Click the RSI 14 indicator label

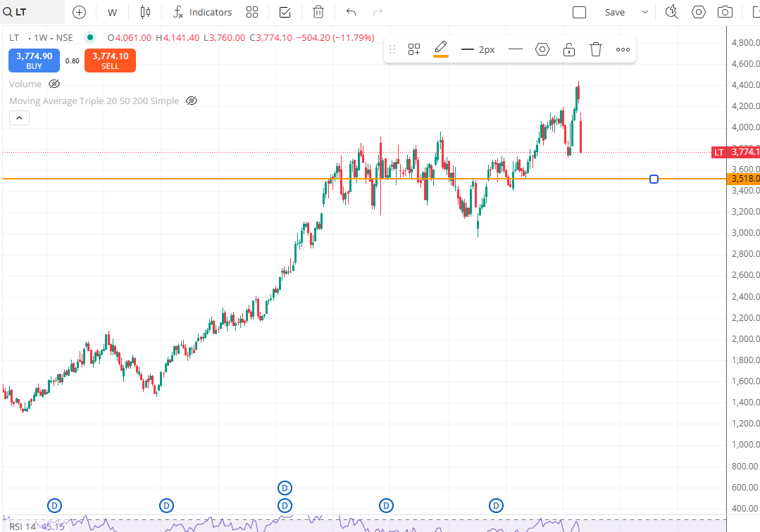tap(23, 526)
